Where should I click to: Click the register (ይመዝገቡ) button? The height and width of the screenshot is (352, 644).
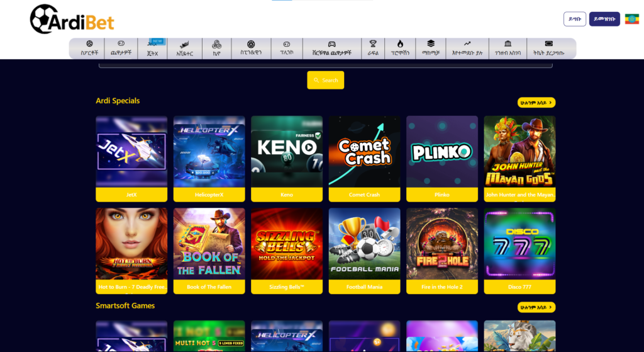(x=604, y=19)
